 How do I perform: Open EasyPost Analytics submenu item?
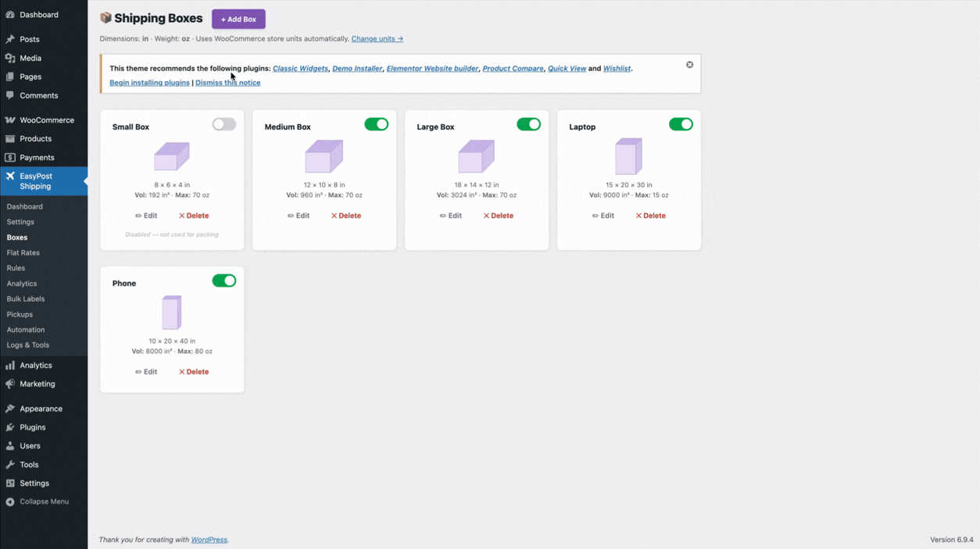point(22,283)
